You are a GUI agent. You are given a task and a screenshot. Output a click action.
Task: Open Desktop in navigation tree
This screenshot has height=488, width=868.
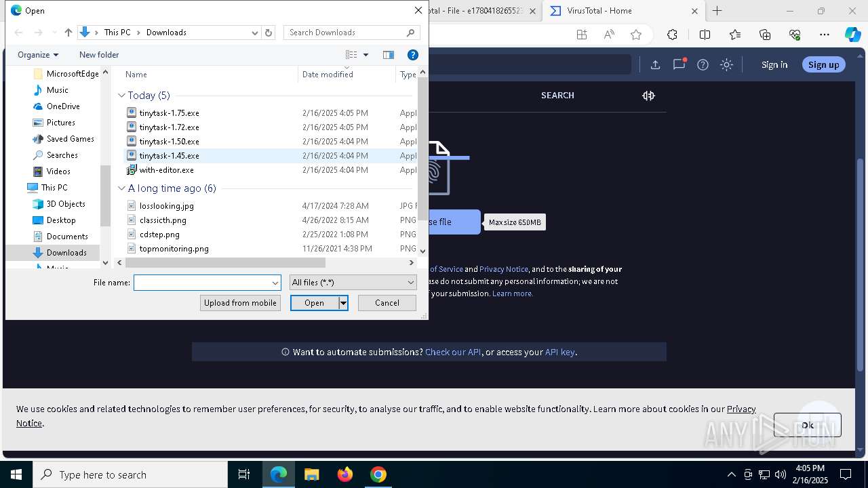(61, 220)
